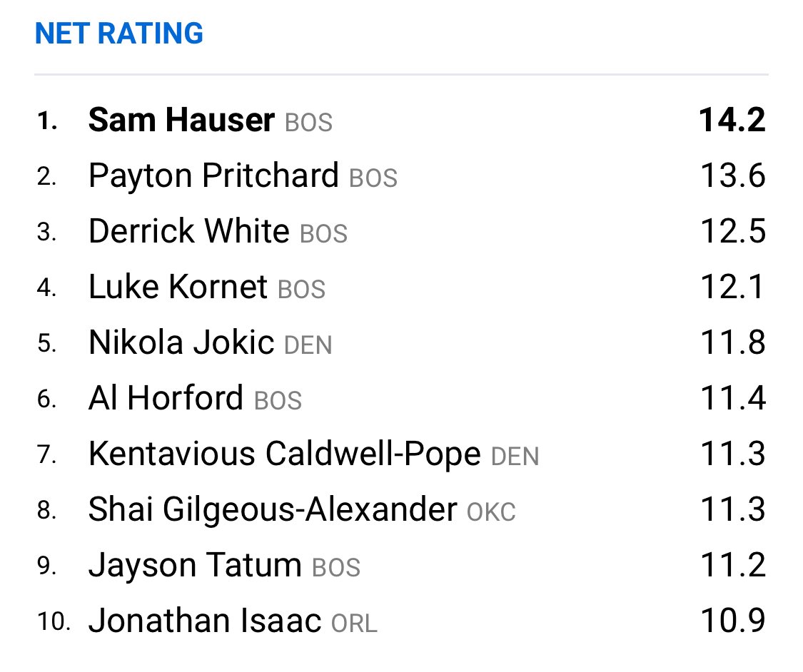Open Kentavious Caldwell-Pope's profile
Screen dimensions: 803x672
point(285,454)
